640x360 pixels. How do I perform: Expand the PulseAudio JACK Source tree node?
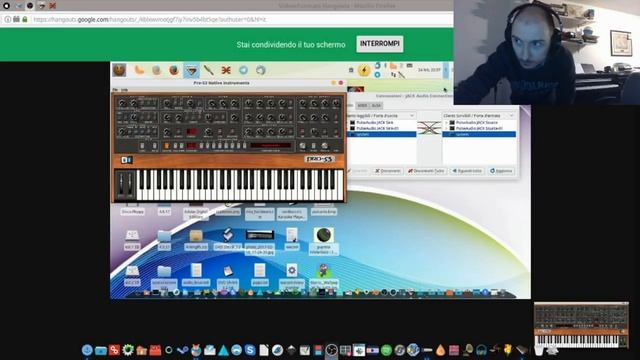click(x=446, y=122)
